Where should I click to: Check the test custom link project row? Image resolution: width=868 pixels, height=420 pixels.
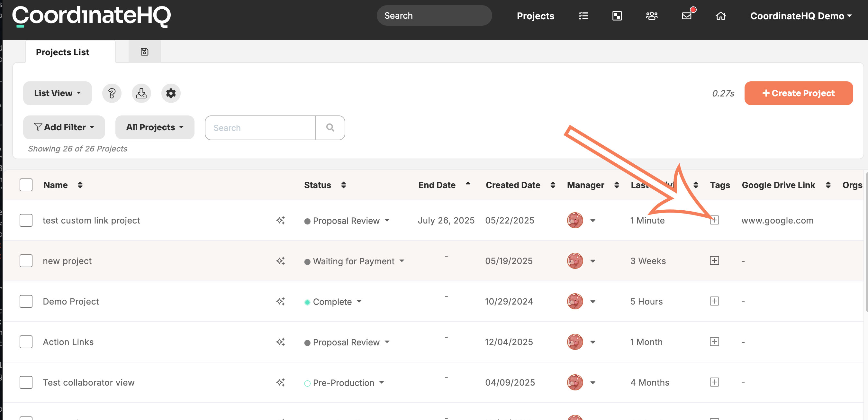pyautogui.click(x=26, y=220)
